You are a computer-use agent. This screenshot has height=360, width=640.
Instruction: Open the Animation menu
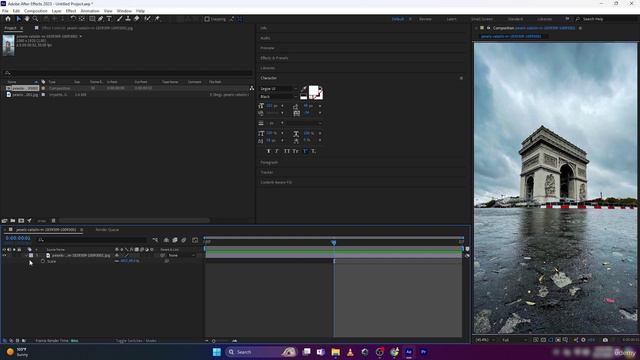[x=90, y=11]
